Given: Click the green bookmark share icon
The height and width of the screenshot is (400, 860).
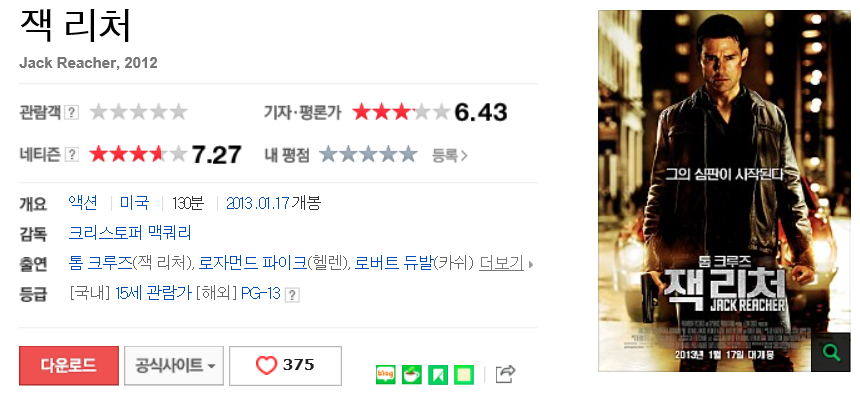Looking at the screenshot, I should point(438,375).
